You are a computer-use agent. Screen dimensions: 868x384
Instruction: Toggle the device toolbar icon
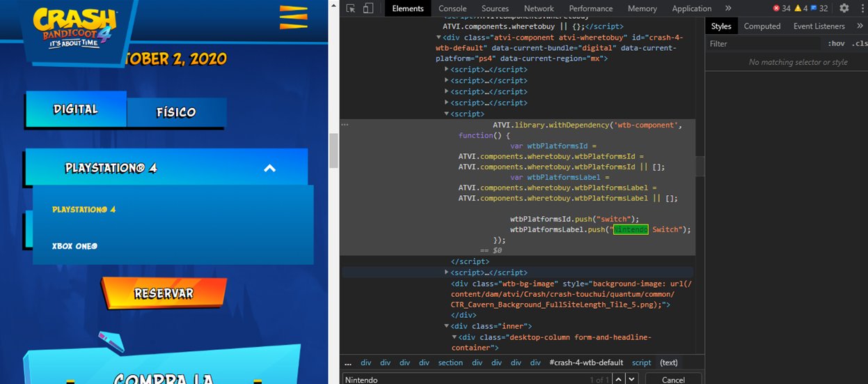pos(368,8)
